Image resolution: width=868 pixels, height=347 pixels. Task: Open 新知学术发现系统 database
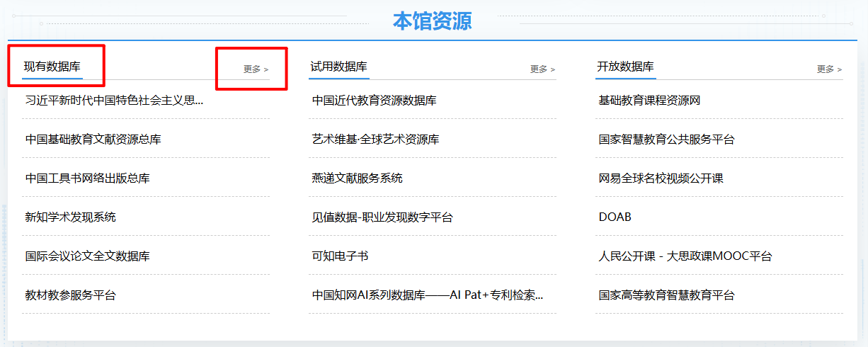[70, 217]
